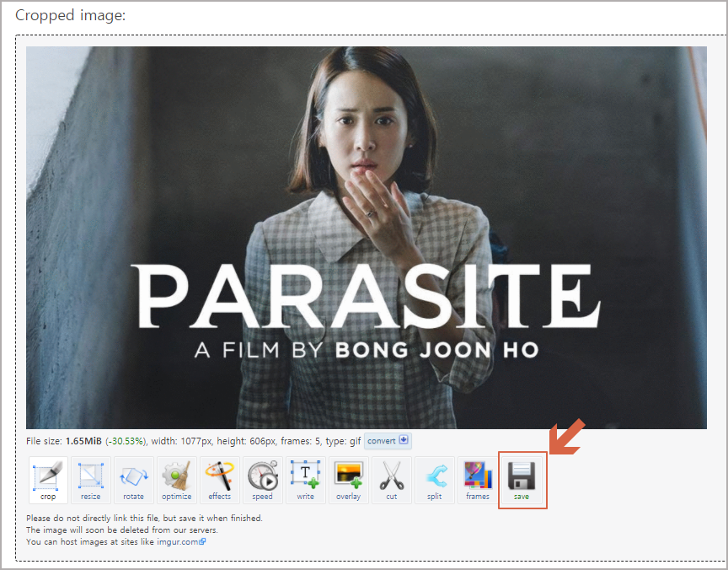Image resolution: width=728 pixels, height=570 pixels.
Task: Click the convert button
Action: (388, 441)
